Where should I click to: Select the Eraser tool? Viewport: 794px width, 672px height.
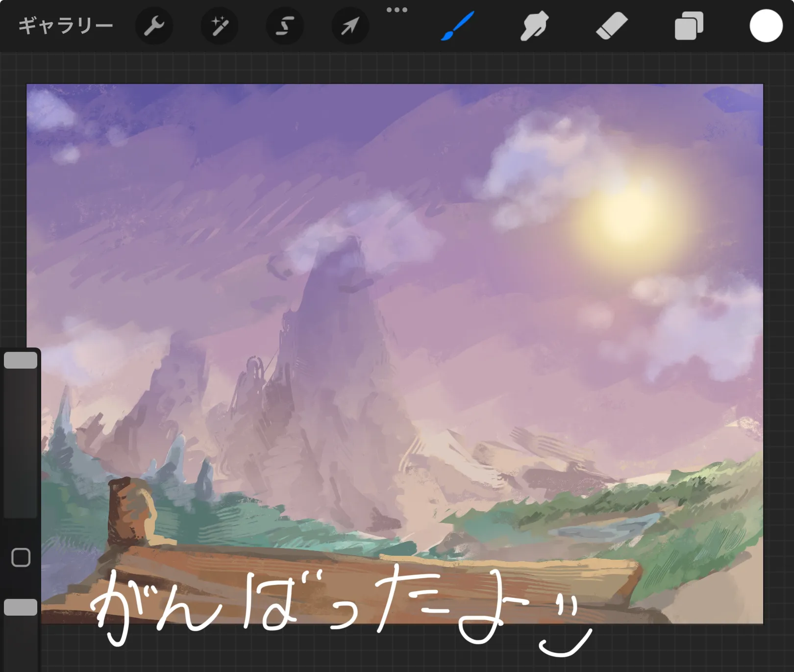tap(612, 26)
